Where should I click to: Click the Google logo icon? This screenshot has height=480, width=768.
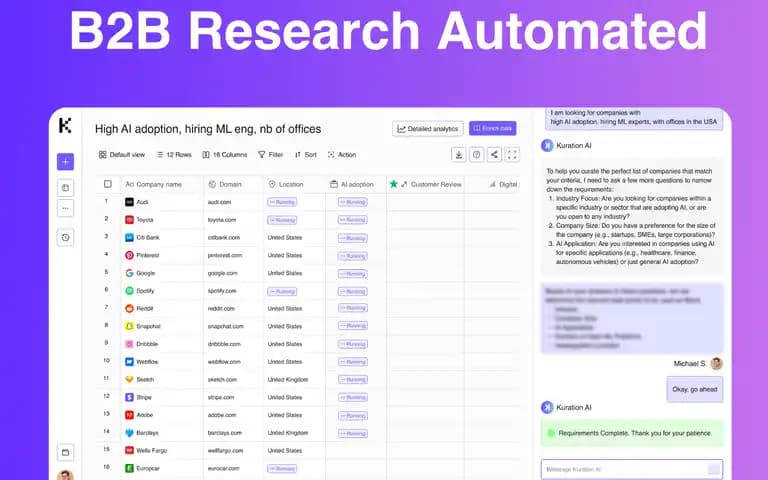tap(129, 273)
